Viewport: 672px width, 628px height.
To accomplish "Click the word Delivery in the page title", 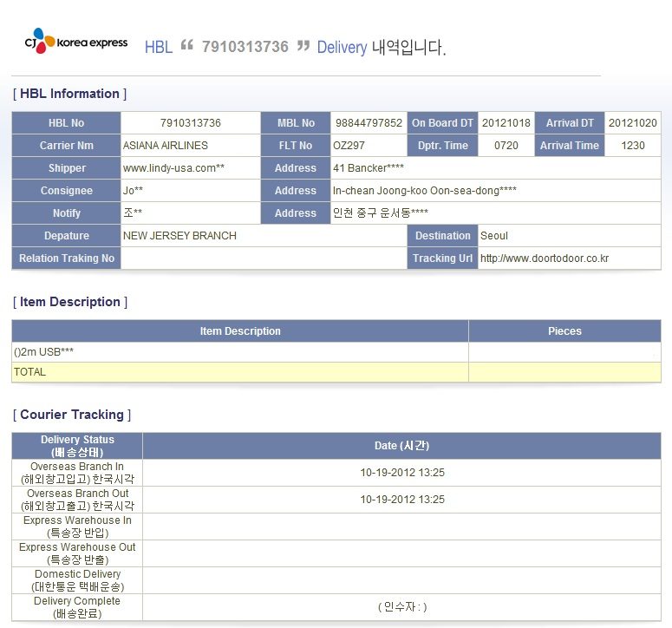I will point(342,47).
